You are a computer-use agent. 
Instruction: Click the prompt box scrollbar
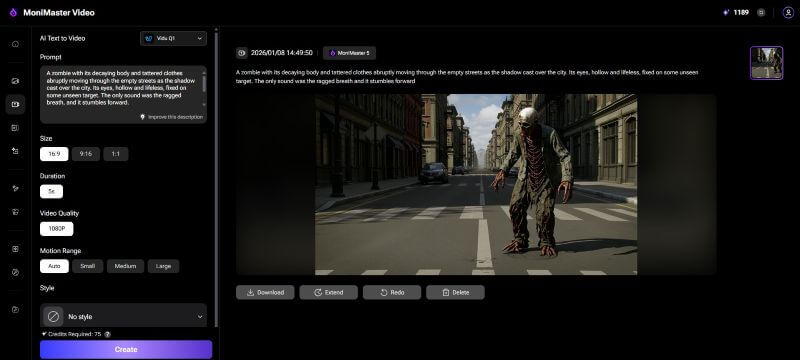(x=204, y=84)
